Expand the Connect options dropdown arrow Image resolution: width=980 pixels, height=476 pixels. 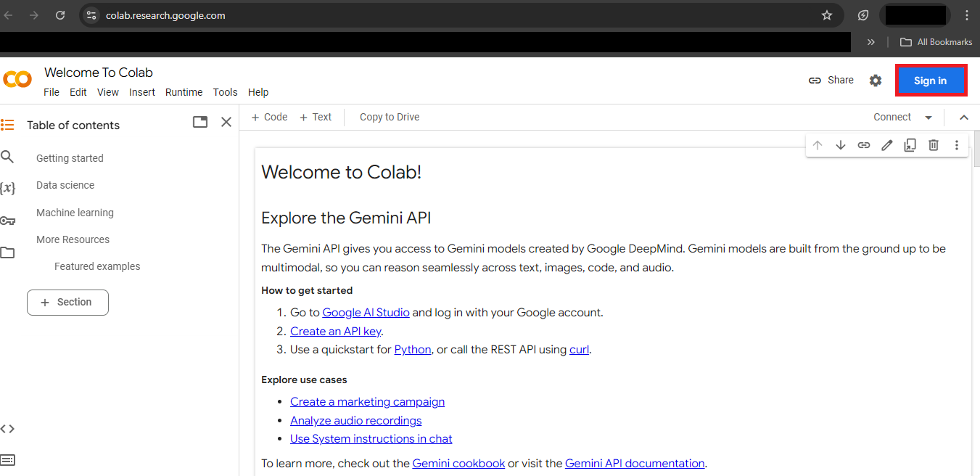(928, 118)
